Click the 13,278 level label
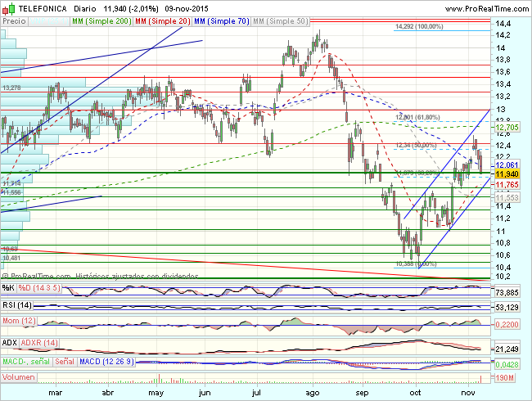532x401 pixels. click(x=12, y=88)
